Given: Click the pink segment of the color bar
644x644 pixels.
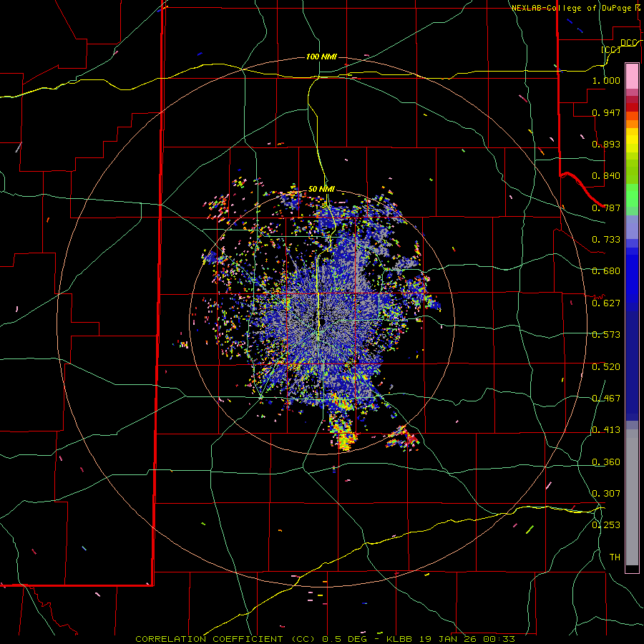Looking at the screenshot, I should (x=632, y=77).
